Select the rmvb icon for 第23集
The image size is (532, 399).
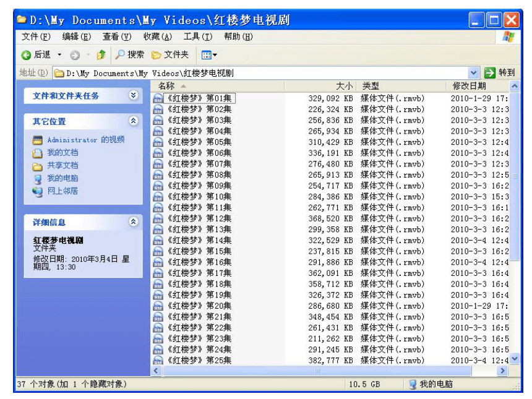(x=158, y=338)
